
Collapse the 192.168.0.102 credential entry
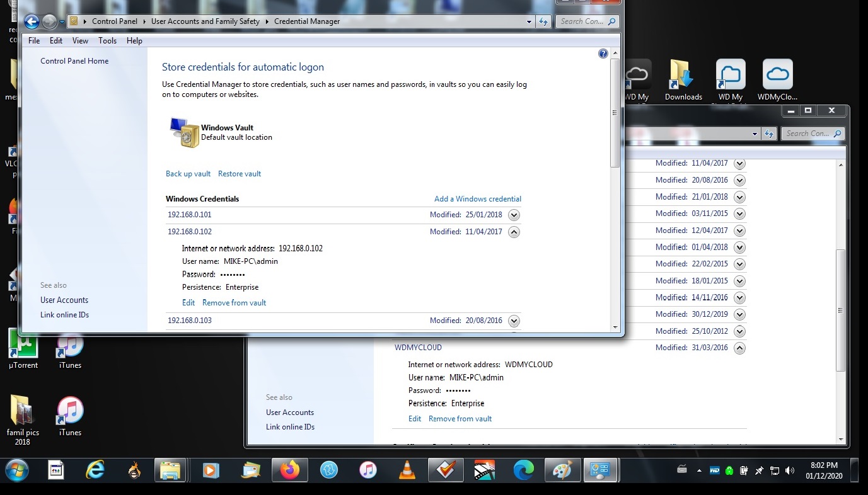(x=514, y=232)
